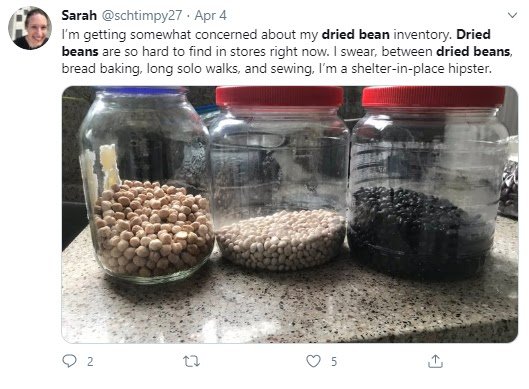Open the tweet via Apr 4 timestamp
Image resolution: width=529 pixels, height=389 pixels.
pos(211,16)
